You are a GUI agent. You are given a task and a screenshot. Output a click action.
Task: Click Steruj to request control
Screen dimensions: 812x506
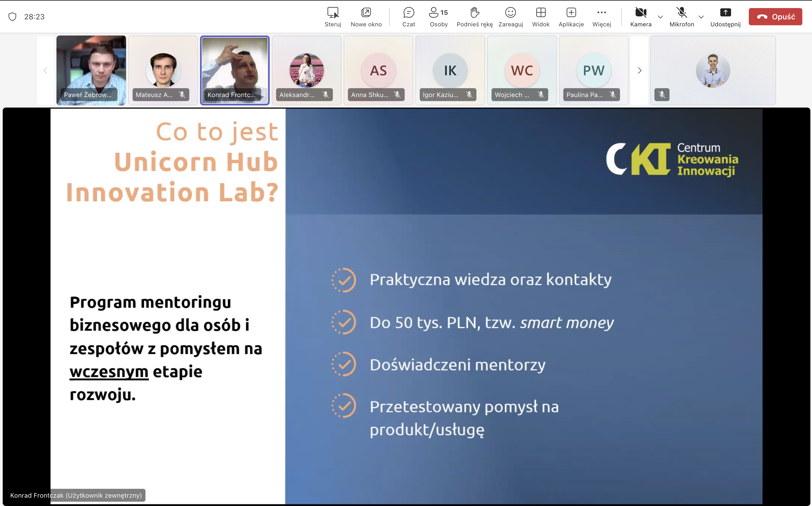tap(333, 17)
